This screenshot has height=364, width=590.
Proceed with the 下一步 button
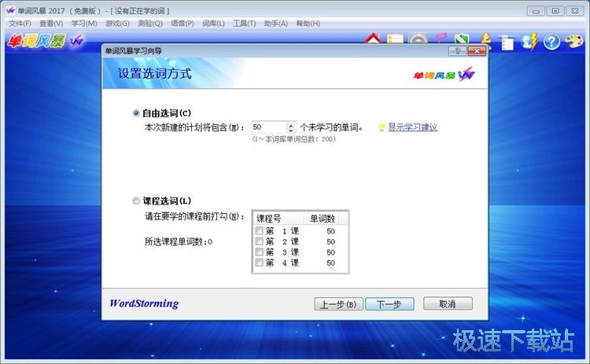(x=389, y=303)
